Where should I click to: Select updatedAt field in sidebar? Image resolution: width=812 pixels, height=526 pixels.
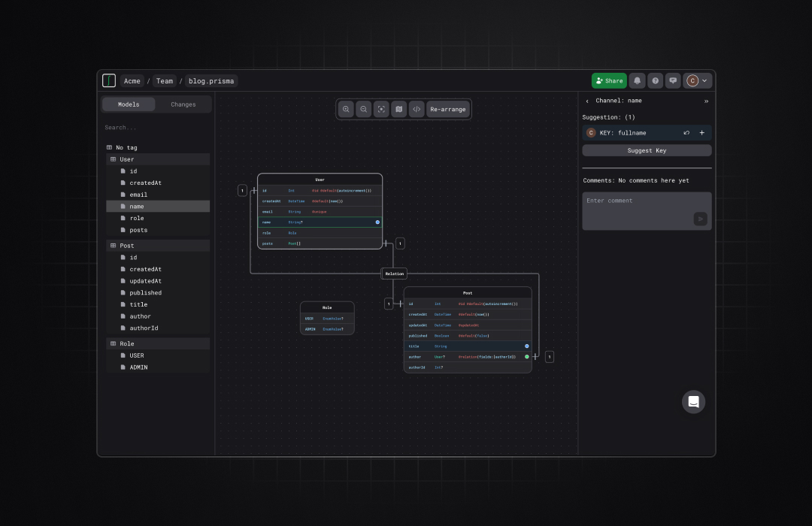(158, 281)
